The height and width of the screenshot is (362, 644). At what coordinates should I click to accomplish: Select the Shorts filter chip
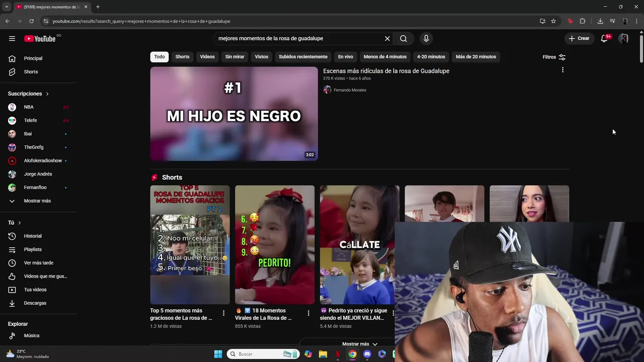[182, 57]
